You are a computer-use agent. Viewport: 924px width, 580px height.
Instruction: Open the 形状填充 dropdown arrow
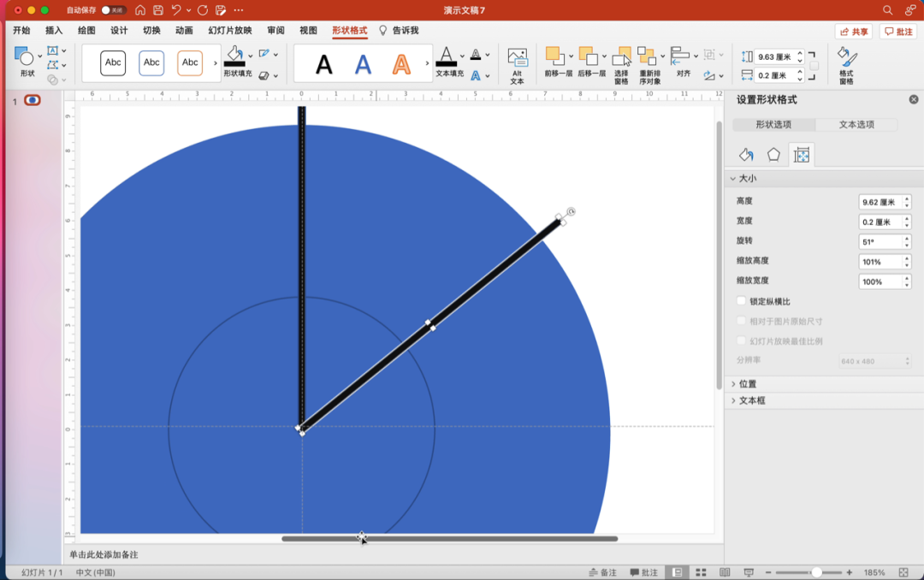(251, 56)
